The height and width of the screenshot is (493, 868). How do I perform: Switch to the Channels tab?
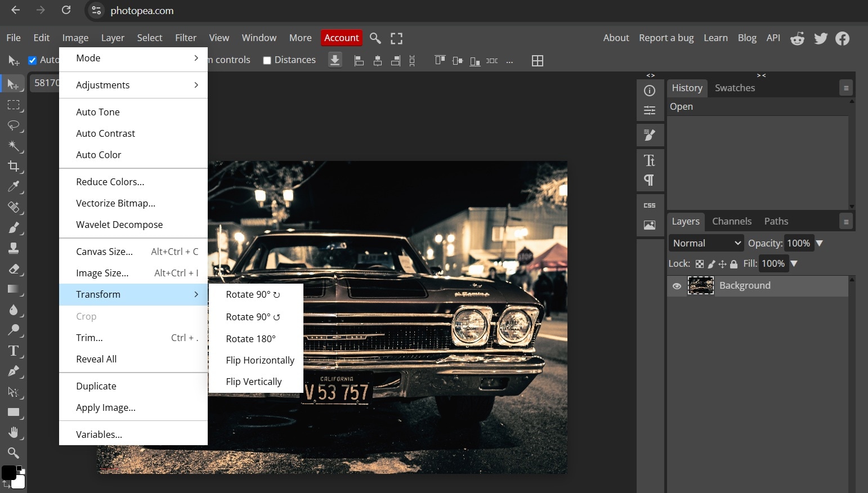coord(731,221)
